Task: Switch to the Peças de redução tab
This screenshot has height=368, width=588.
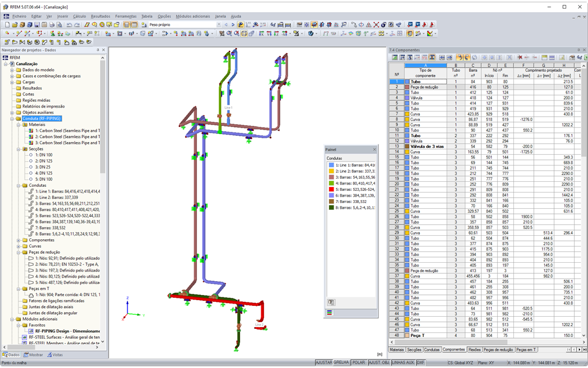Action: [x=498, y=350]
